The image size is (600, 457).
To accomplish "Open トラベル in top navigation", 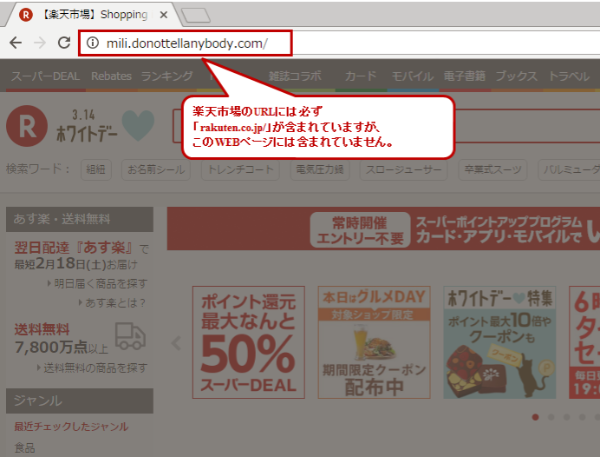I will 569,76.
